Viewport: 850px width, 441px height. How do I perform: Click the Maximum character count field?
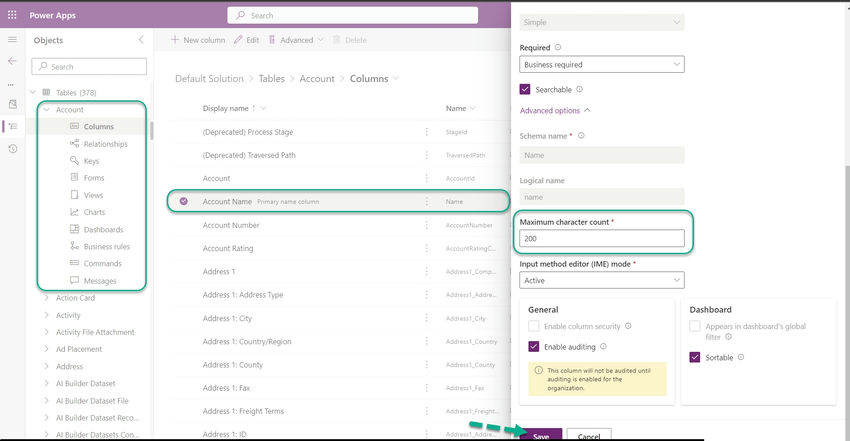click(x=602, y=238)
